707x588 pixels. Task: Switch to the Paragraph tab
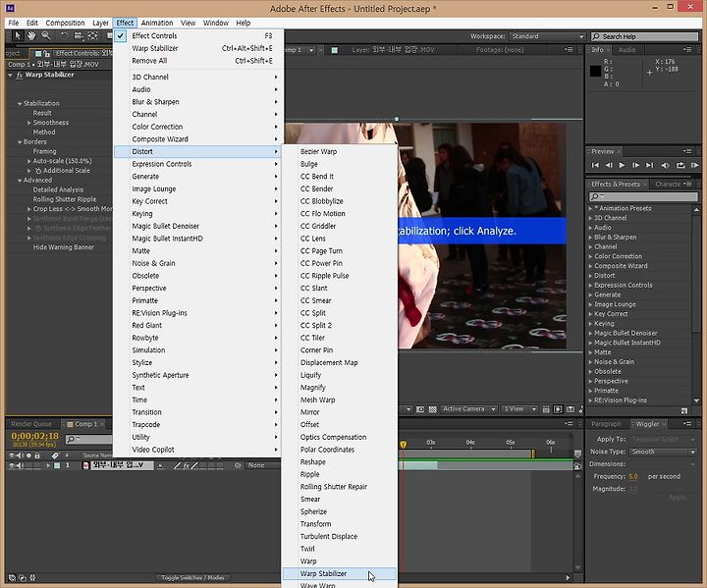click(x=606, y=424)
